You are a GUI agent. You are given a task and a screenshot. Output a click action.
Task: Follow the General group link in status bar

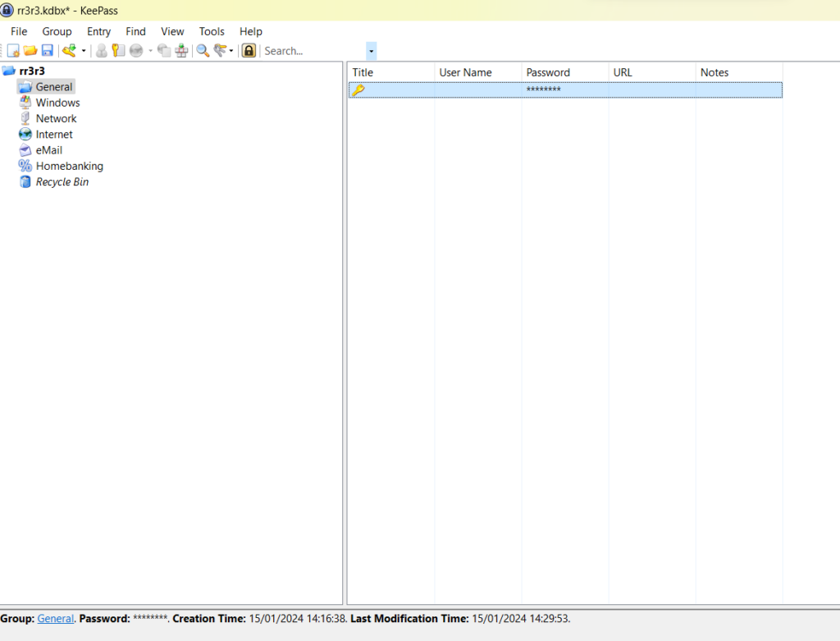point(56,618)
